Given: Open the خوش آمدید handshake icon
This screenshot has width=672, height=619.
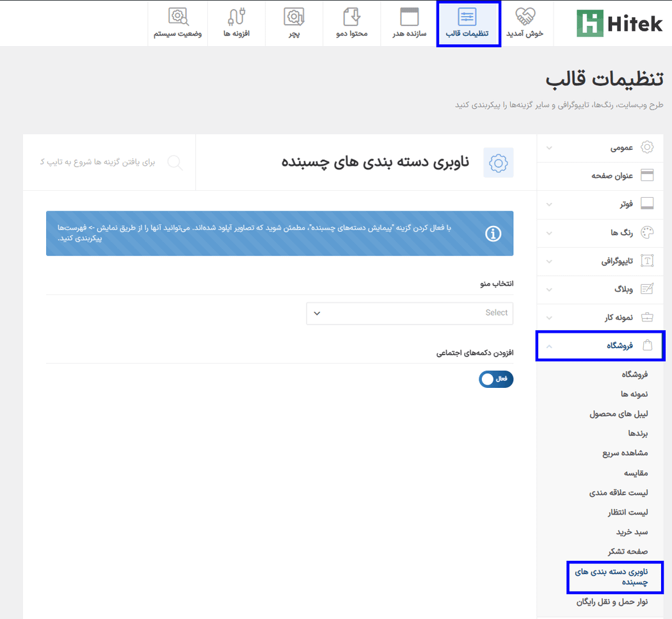Looking at the screenshot, I should 525,17.
